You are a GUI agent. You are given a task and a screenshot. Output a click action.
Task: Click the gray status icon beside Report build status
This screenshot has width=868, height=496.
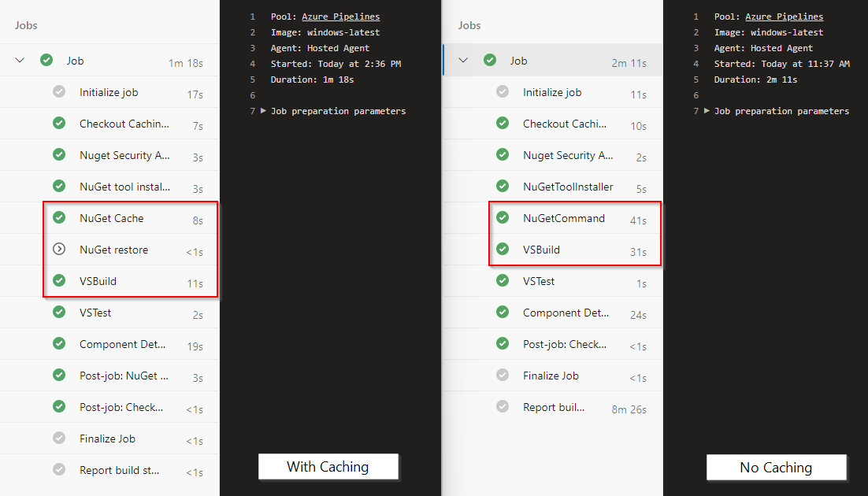[59, 469]
